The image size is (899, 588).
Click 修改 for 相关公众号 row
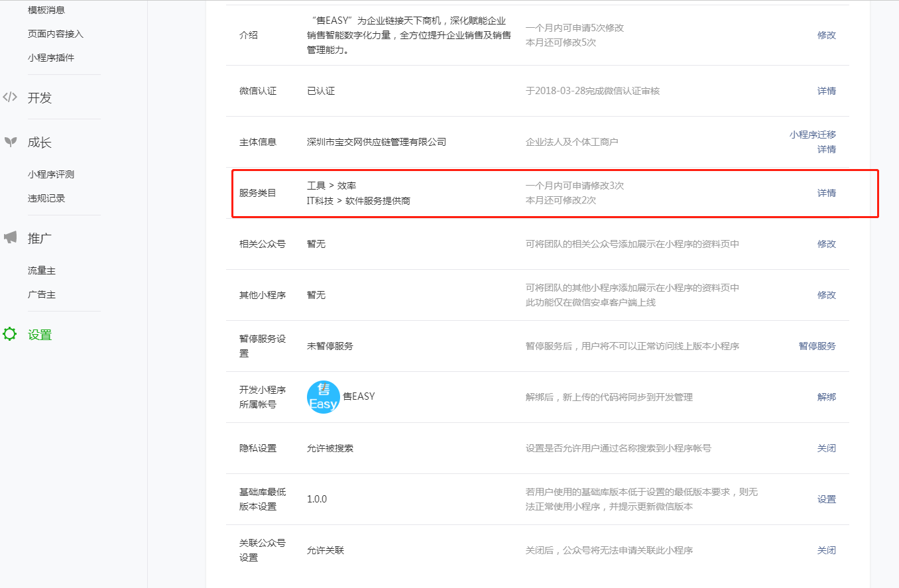[x=827, y=244]
